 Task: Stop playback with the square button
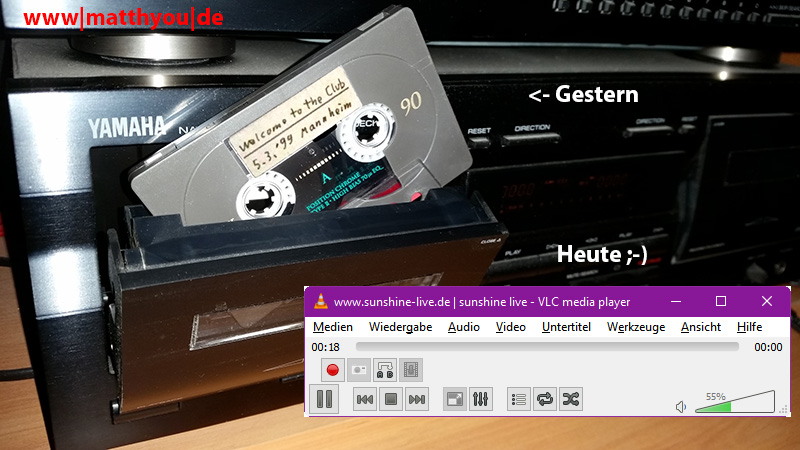tap(392, 399)
